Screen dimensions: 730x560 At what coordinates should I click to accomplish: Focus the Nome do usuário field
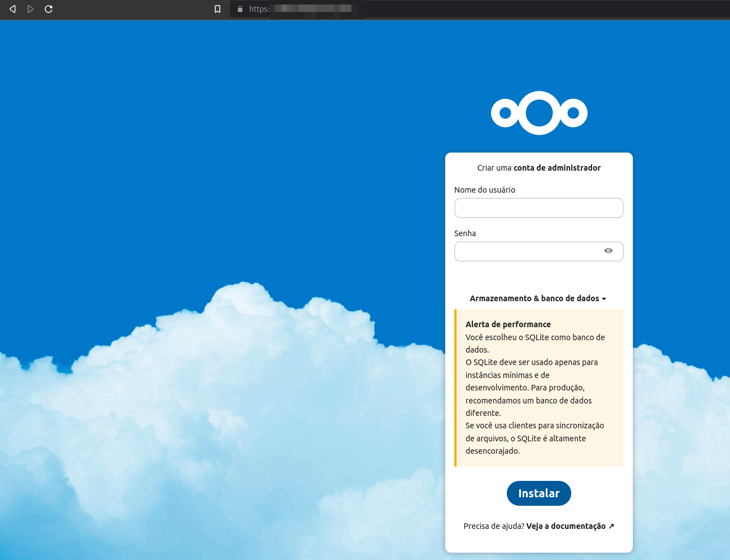[x=539, y=208]
